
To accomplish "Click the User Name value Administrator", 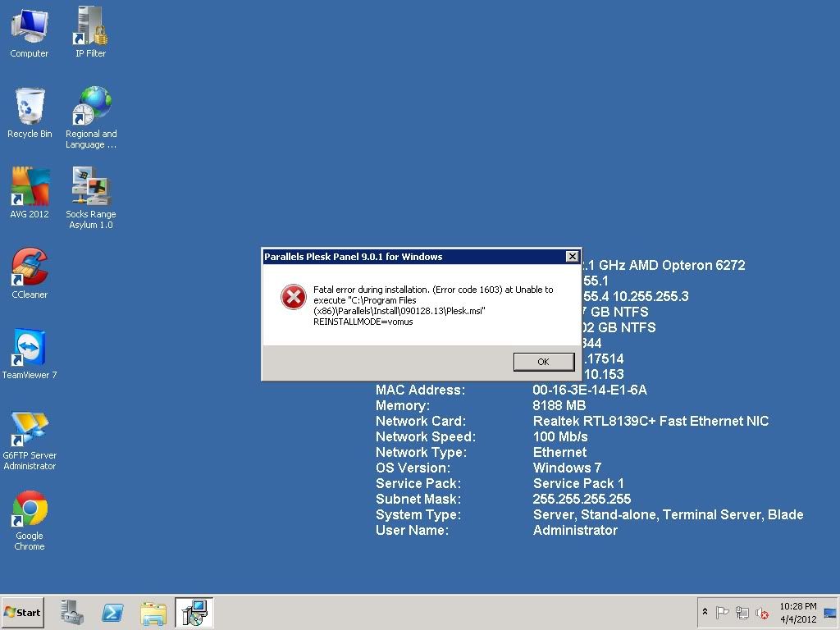I will tap(575, 531).
